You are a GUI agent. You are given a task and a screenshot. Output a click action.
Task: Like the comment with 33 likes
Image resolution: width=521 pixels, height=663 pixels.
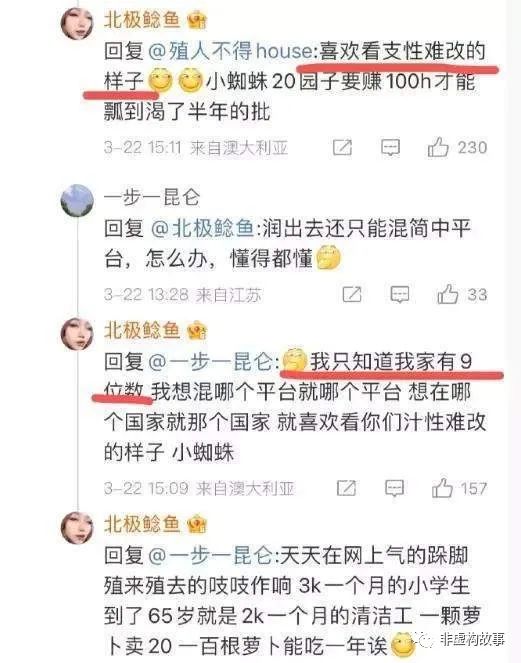(x=448, y=294)
